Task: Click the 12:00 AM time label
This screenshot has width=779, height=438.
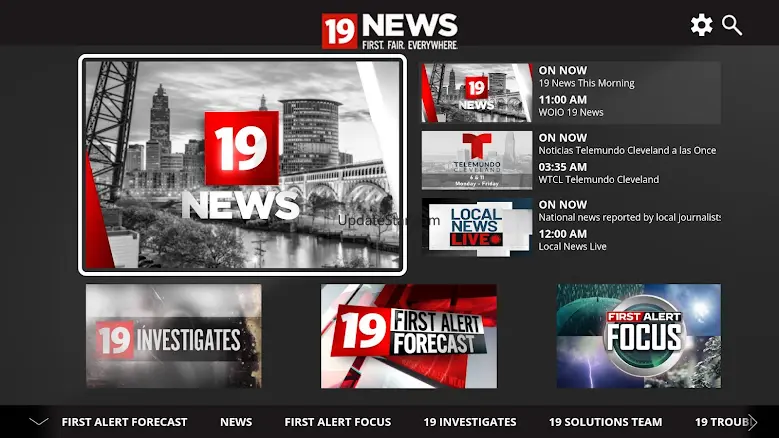Action: click(x=562, y=234)
